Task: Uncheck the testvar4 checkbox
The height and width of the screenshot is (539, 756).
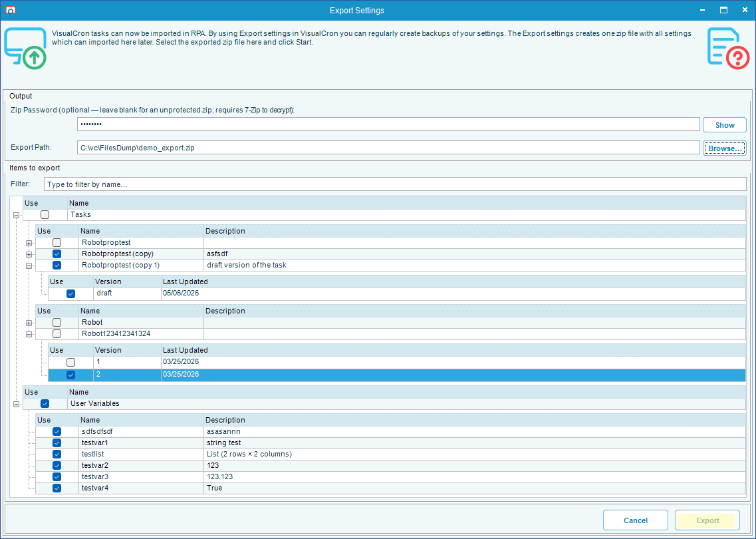Action: click(57, 488)
